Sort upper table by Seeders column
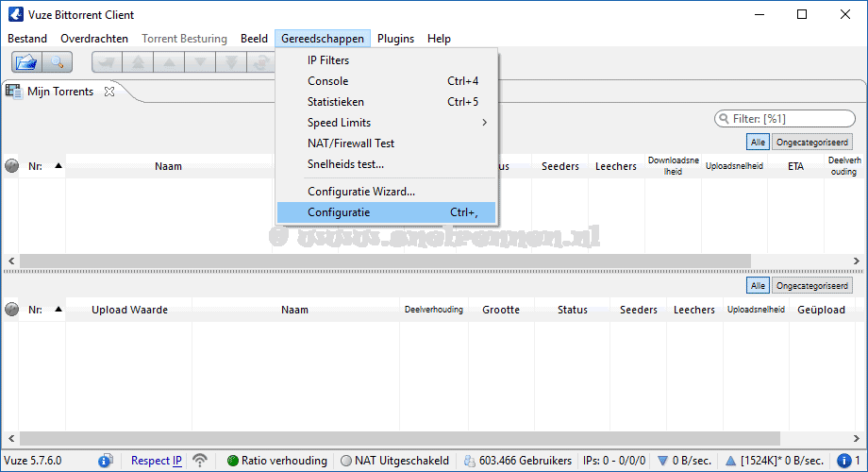 coord(559,166)
